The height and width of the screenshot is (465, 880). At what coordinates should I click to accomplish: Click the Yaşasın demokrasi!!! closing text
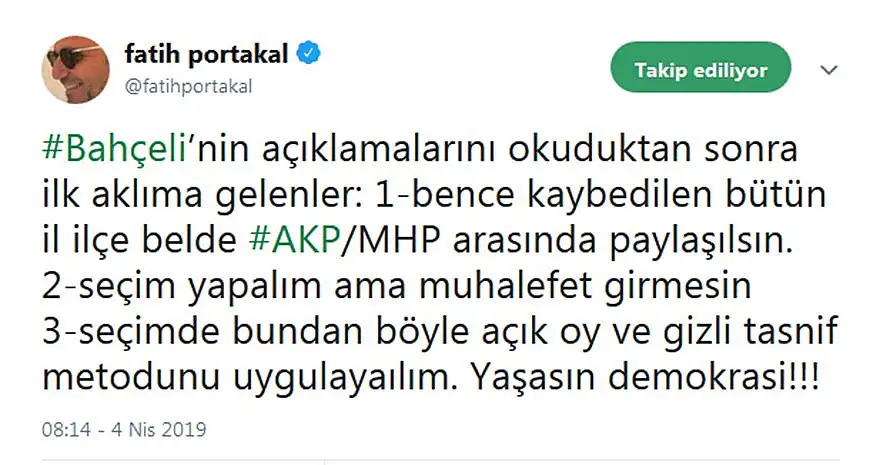(645, 378)
